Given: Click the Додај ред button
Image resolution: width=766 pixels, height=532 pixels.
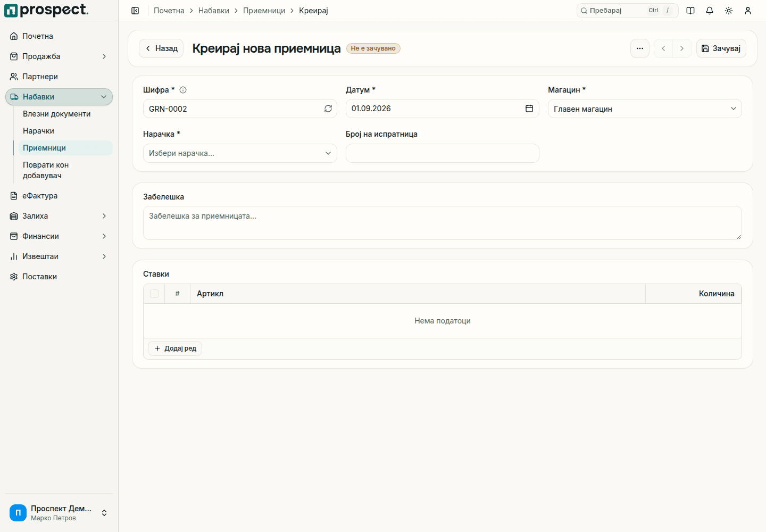Looking at the screenshot, I should coord(175,348).
